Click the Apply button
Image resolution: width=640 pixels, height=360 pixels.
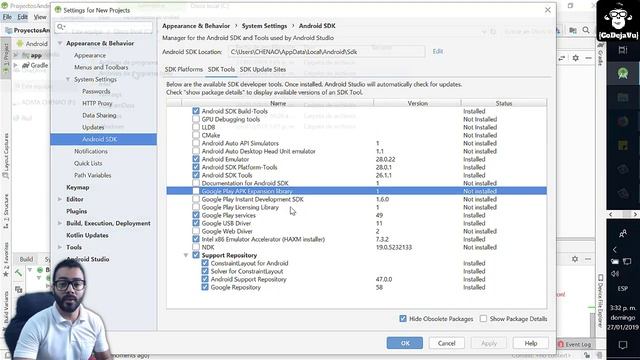[x=489, y=343]
